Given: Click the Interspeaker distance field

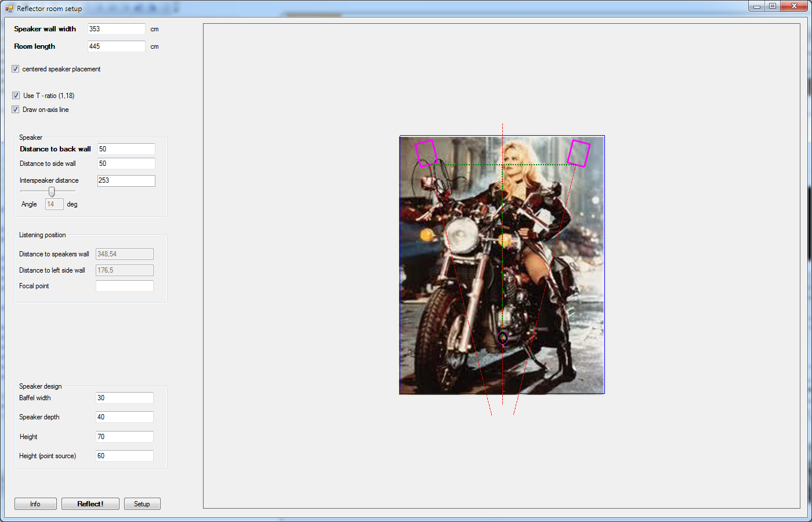Looking at the screenshot, I should [126, 180].
